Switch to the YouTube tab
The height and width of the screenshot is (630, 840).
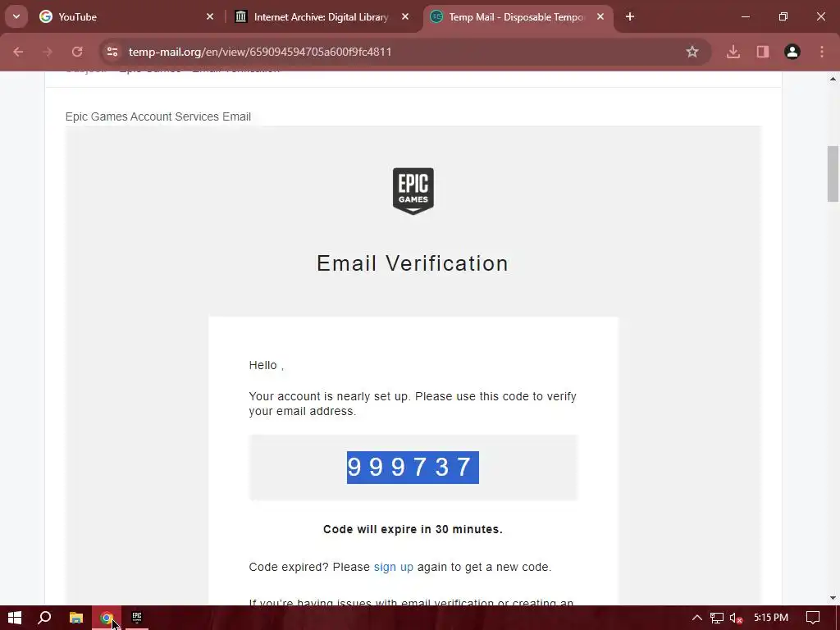[126, 16]
